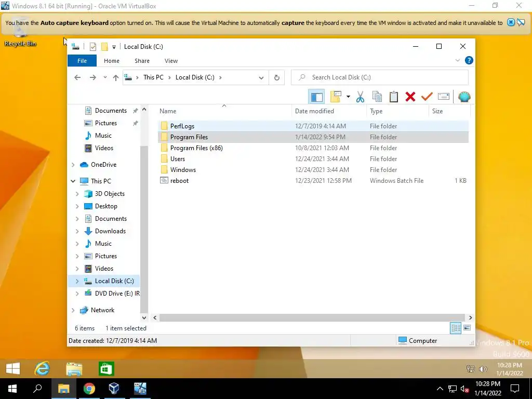The height and width of the screenshot is (399, 532).
Task: Open Folder Options toolbar icon
Action: coord(336,97)
